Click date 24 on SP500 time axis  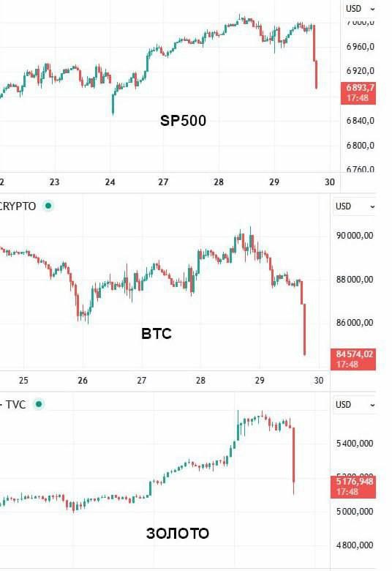110,182
